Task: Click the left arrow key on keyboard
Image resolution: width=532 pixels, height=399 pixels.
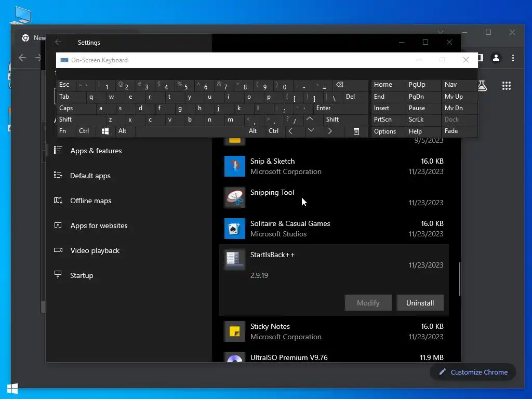Action: 290,131
